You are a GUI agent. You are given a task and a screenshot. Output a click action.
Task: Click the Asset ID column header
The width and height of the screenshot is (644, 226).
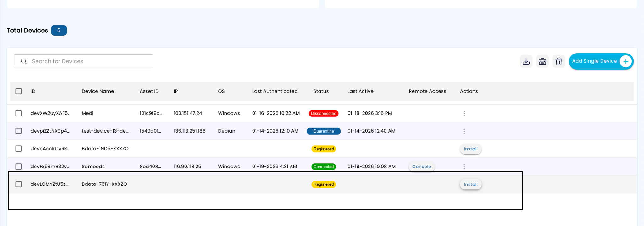[x=149, y=91]
